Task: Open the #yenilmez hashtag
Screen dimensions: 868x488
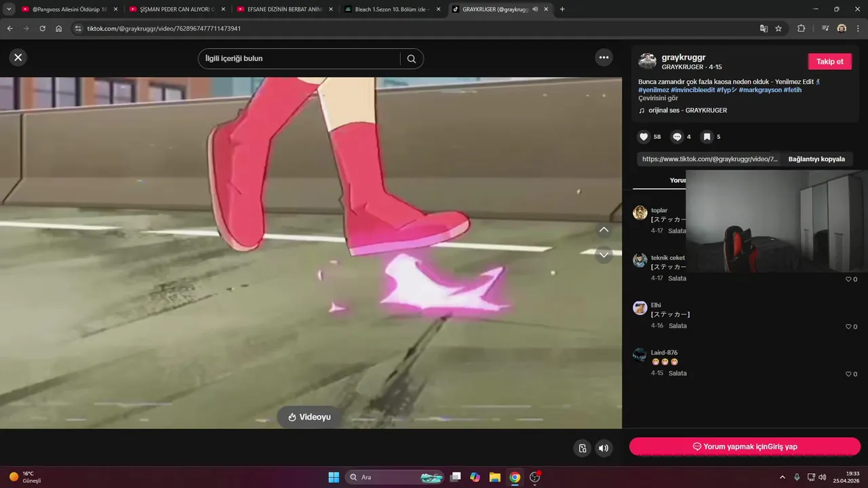Action: (x=654, y=90)
